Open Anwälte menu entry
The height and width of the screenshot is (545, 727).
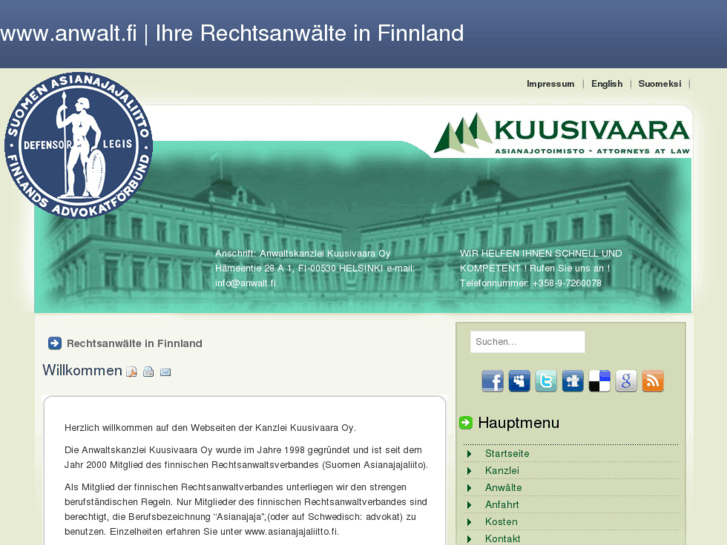tap(504, 487)
